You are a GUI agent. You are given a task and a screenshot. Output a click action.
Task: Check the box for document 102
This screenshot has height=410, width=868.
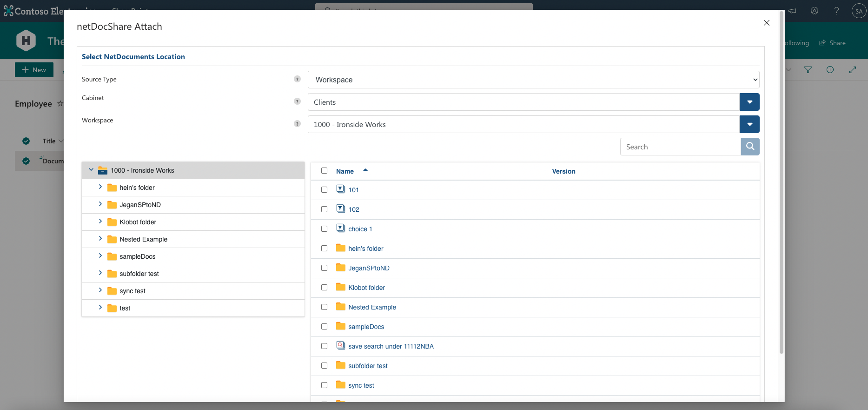(x=324, y=209)
